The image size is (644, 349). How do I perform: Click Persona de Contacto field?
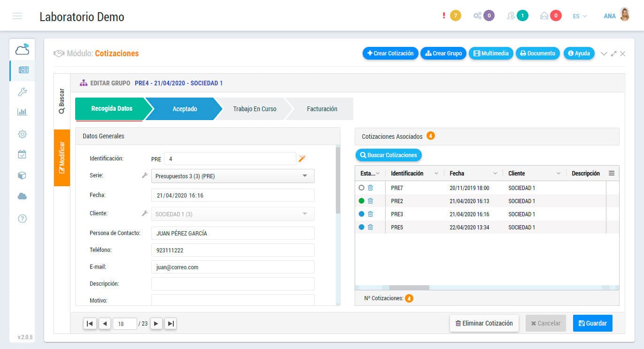pyautogui.click(x=233, y=233)
